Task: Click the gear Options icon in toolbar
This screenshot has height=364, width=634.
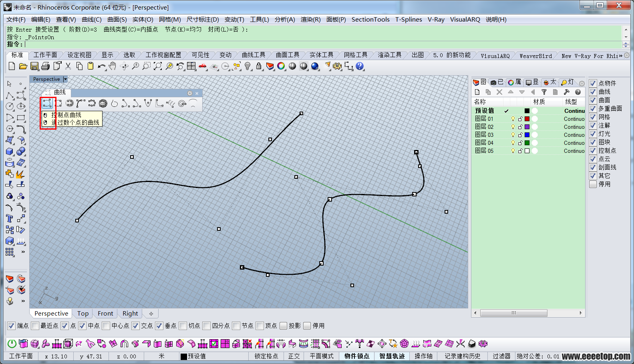Action: 337,66
